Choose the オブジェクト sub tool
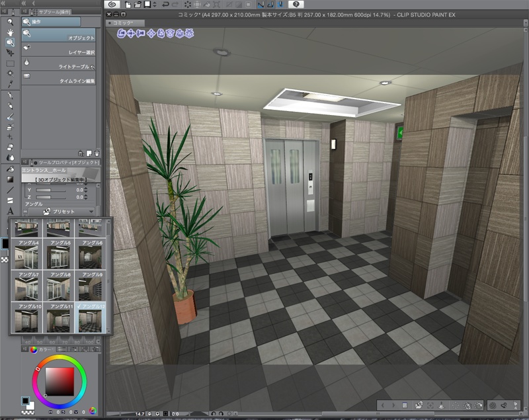This screenshot has height=420, width=529. [58, 35]
